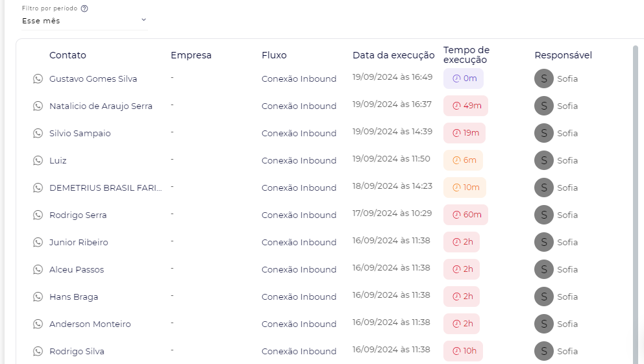Click WhatsApp icon beside Rodrigo Serra
The width and height of the screenshot is (644, 364).
(38, 215)
